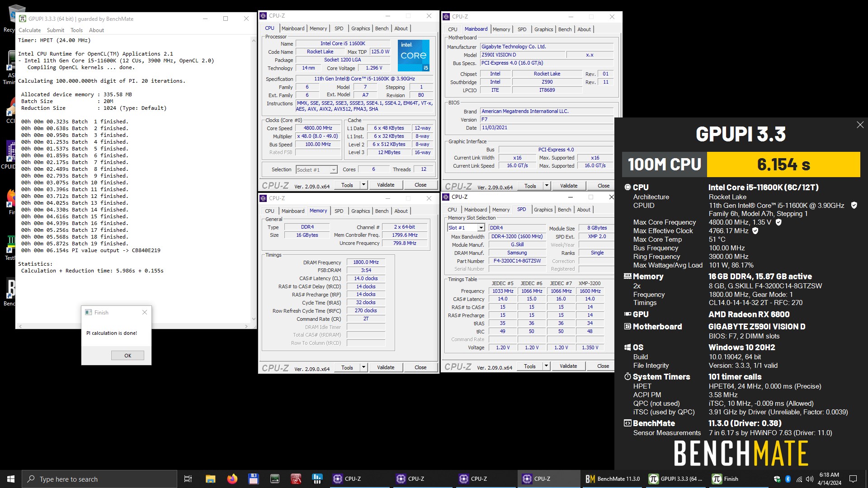Open the Calculate menu in GPUPI

pyautogui.click(x=29, y=30)
